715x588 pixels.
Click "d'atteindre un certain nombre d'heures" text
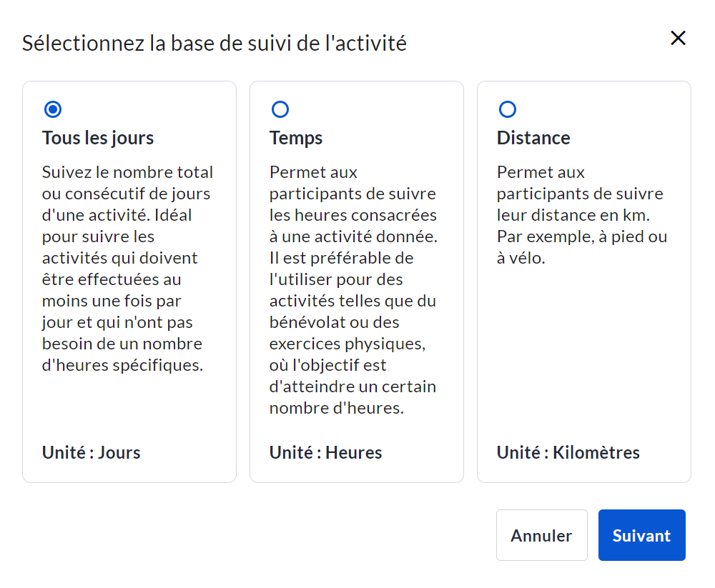(352, 397)
